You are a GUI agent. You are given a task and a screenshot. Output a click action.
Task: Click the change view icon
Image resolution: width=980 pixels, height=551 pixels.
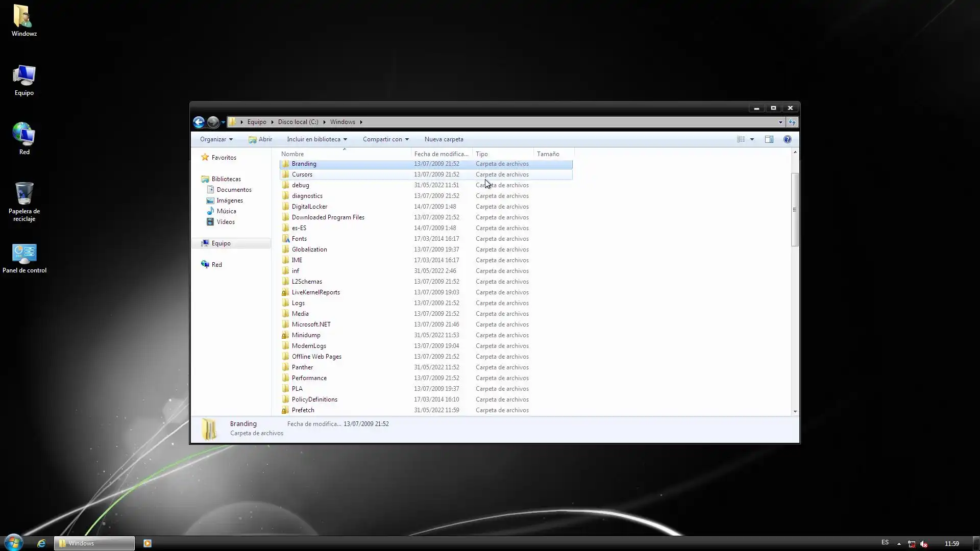coord(741,139)
